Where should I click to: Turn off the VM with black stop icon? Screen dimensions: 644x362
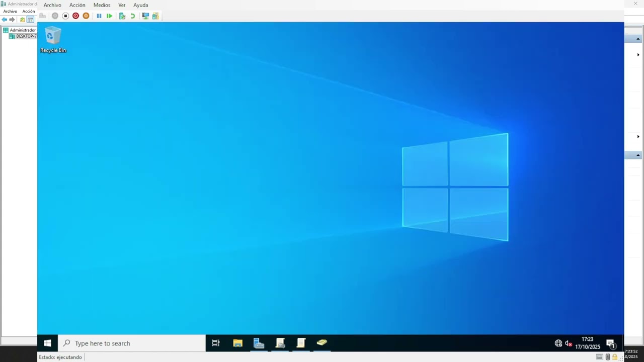click(65, 16)
